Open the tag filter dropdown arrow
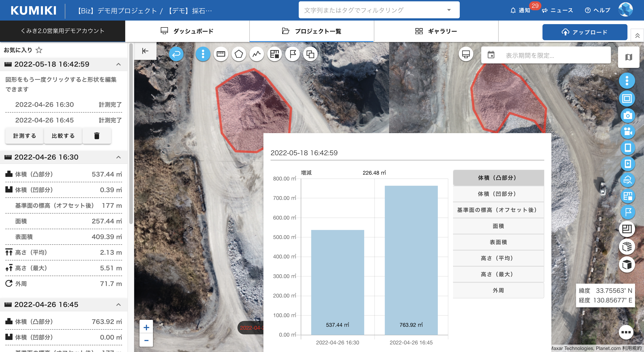Screen dimensions: 644x352 pos(449,10)
